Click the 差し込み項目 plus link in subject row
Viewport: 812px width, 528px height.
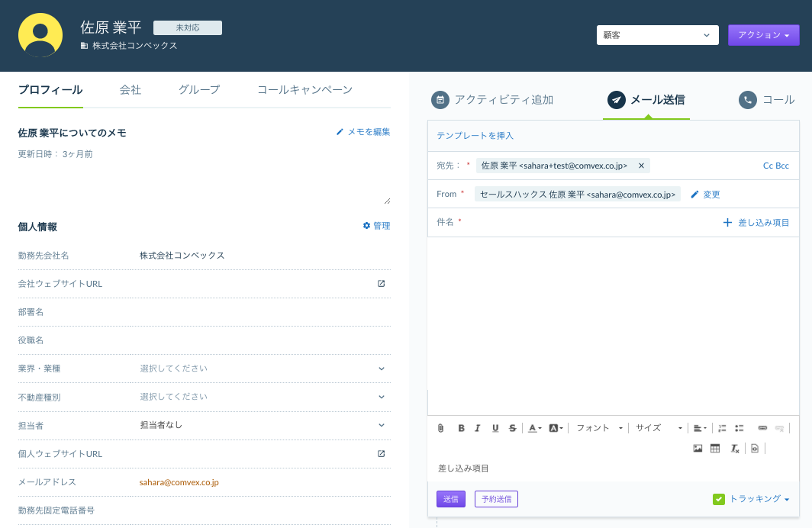pyautogui.click(x=756, y=223)
